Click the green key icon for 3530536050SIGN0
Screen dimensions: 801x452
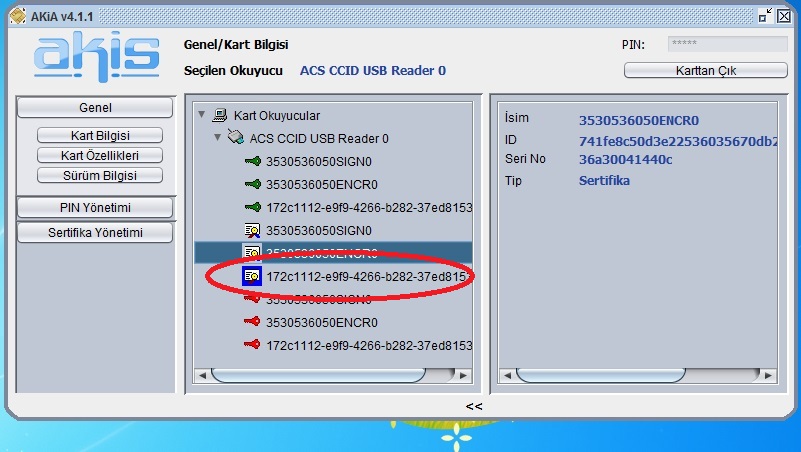(x=252, y=161)
